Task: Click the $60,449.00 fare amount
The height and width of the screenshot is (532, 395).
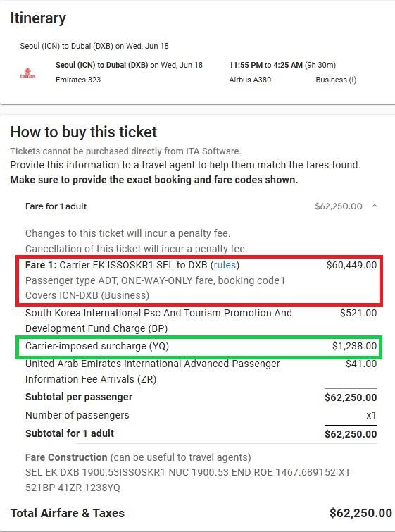Action: 351,265
